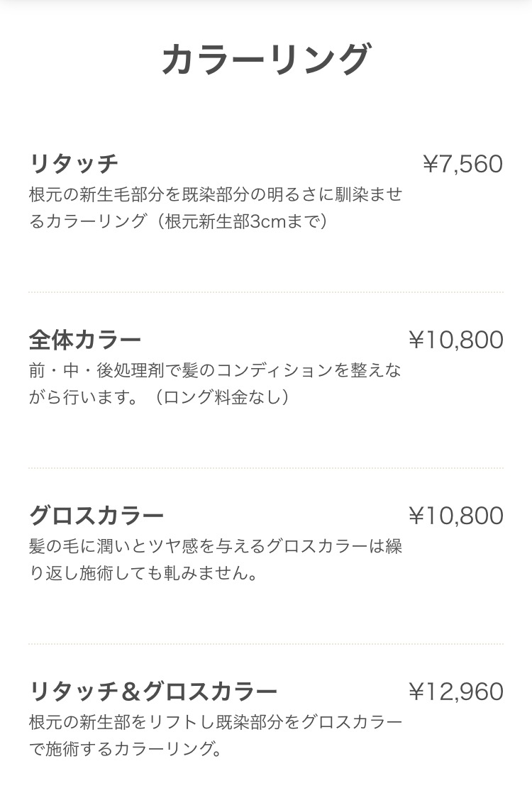Click the line reading で施術するカラーリング。
The height and width of the screenshot is (810, 532).
(126, 749)
